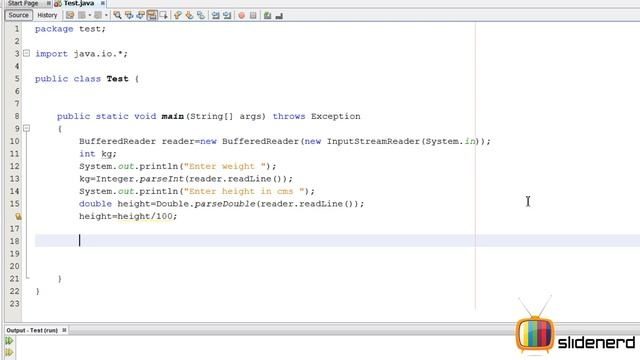Open the Back navigation history dropdown arrow

pos(90,16)
